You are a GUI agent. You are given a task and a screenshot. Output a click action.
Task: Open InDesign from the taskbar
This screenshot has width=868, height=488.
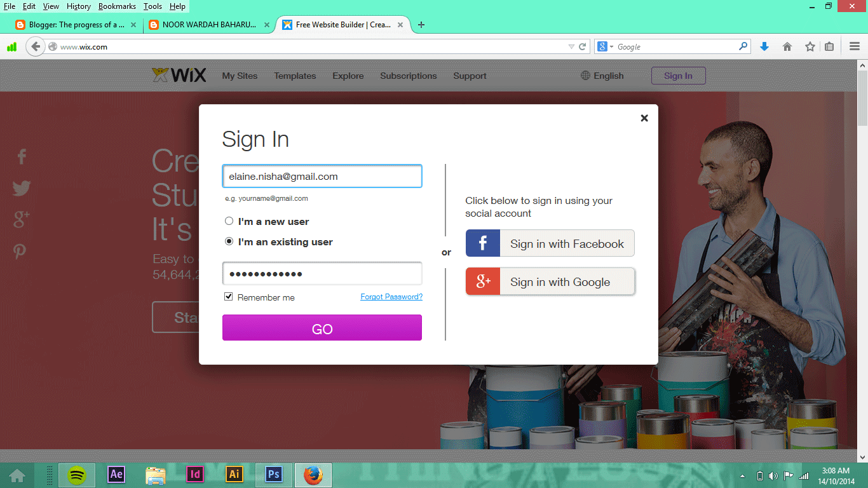(x=195, y=475)
